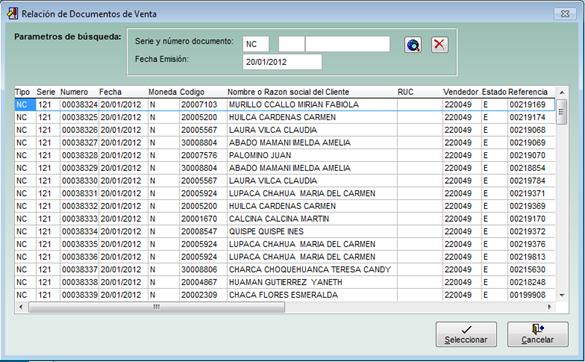Click the Fecha Emisión field 20/01/2012
585x362 pixels.
click(282, 62)
